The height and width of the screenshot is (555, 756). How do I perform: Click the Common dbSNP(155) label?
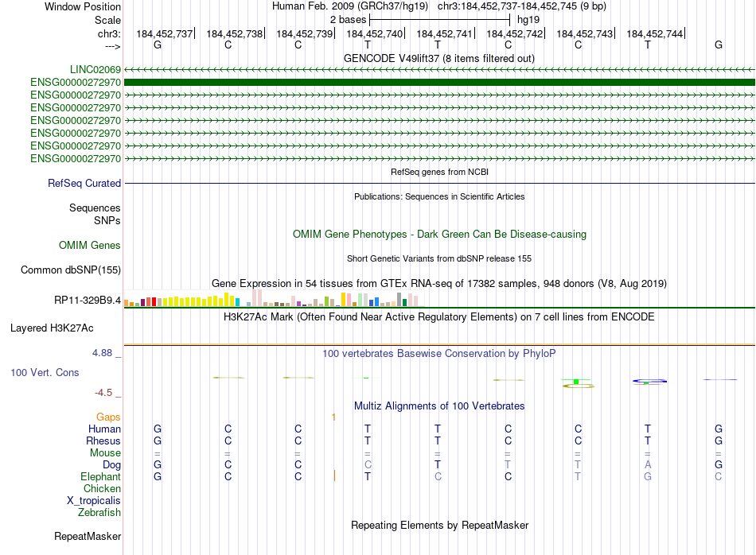(71, 270)
